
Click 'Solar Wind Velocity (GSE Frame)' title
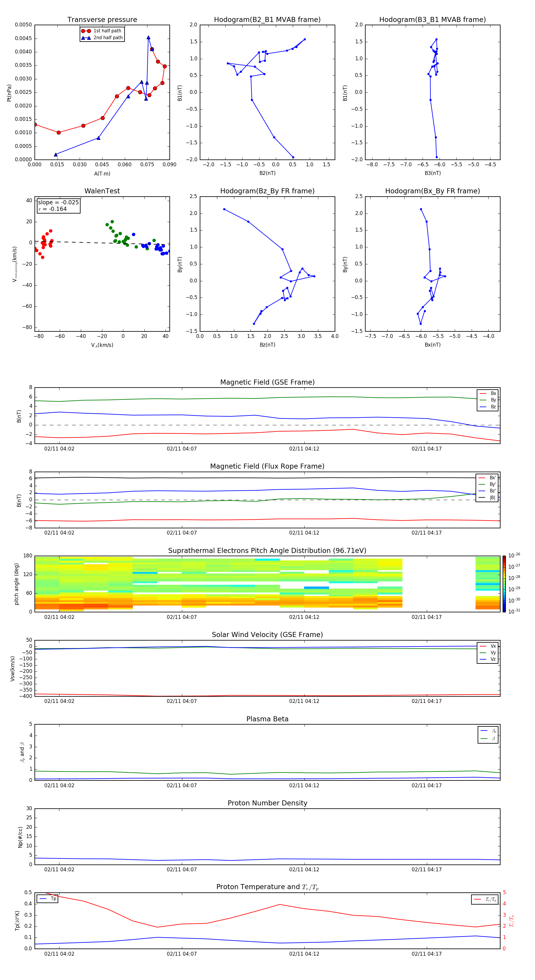coord(267,635)
